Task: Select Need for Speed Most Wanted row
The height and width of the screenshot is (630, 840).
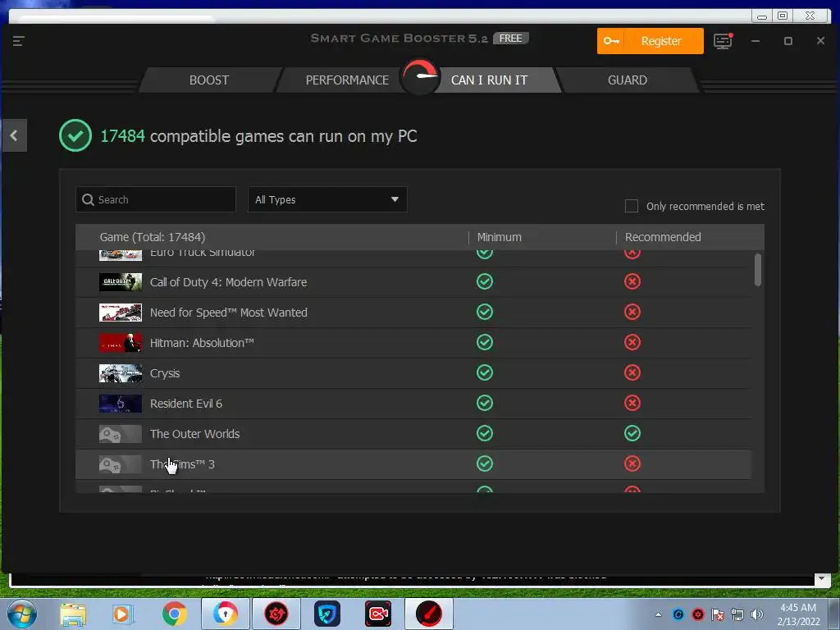Action: pyautogui.click(x=413, y=313)
